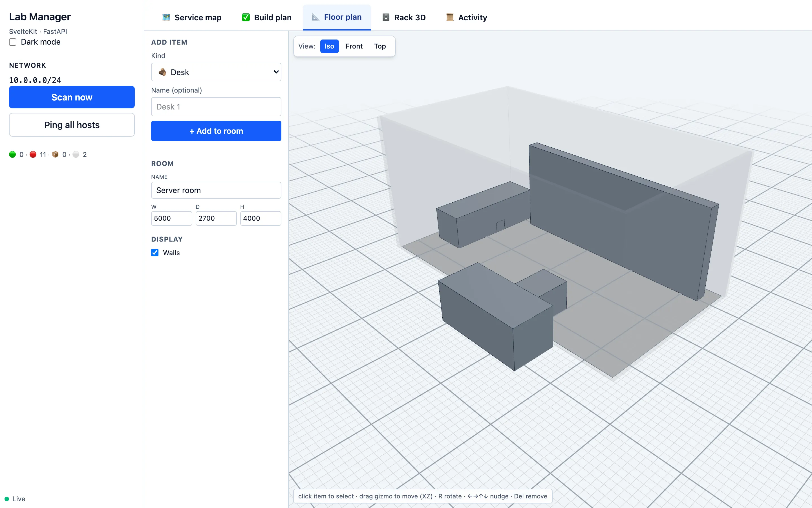Click the room name field Server room
Image resolution: width=812 pixels, height=508 pixels.
point(216,190)
